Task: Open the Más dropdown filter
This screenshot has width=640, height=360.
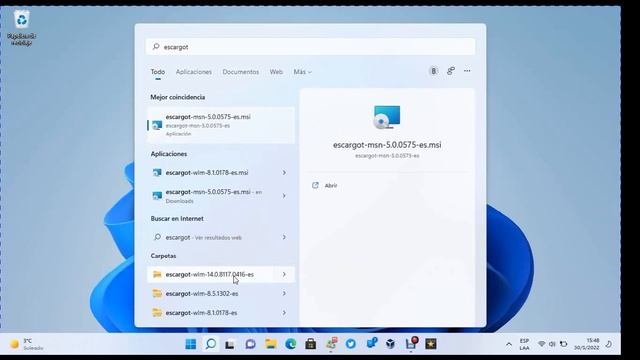Action: [x=302, y=72]
